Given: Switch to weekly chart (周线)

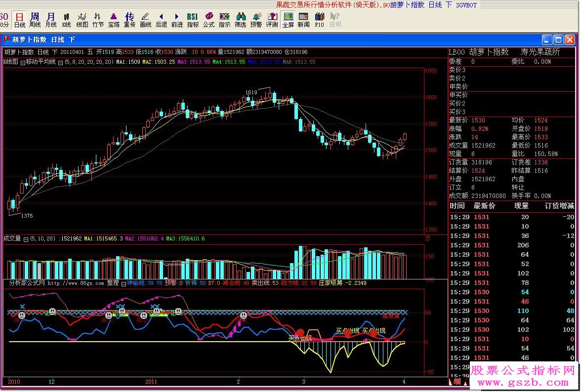Looking at the screenshot, I should (x=35, y=20).
